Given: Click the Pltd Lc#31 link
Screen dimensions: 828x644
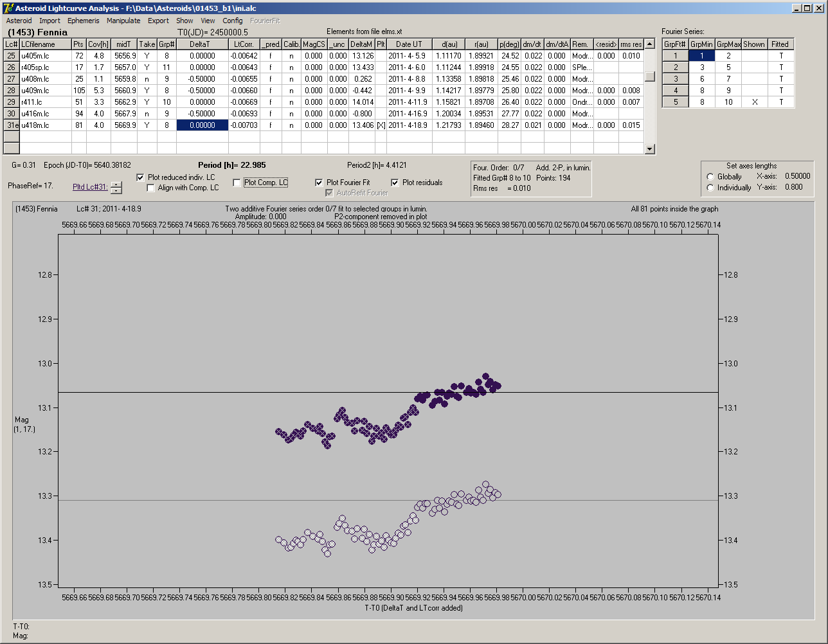Looking at the screenshot, I should 91,187.
